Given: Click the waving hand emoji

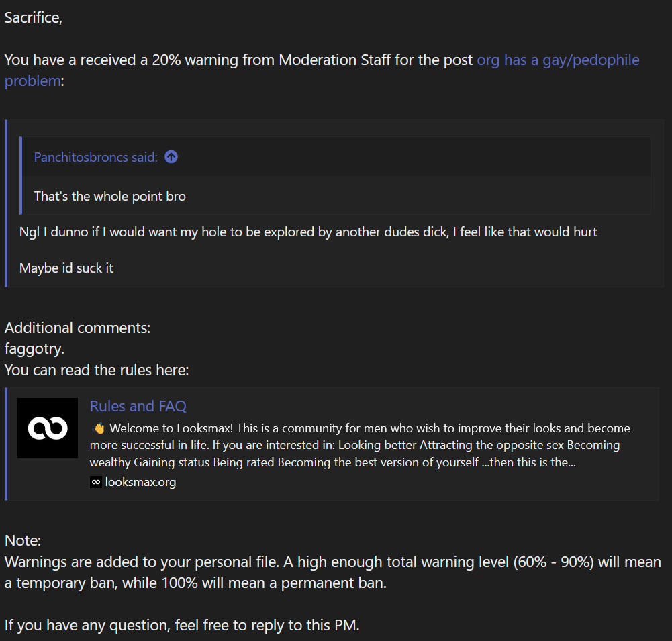Looking at the screenshot, I should click(98, 428).
